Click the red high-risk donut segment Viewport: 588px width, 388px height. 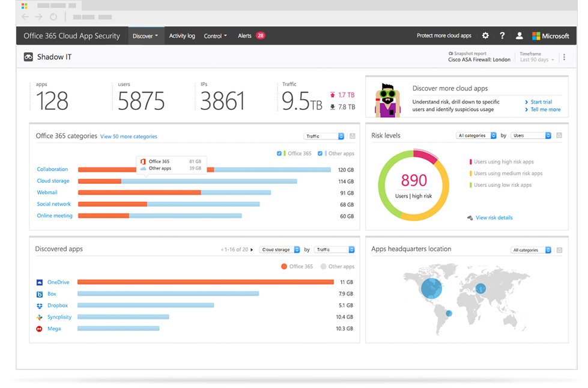(x=426, y=155)
